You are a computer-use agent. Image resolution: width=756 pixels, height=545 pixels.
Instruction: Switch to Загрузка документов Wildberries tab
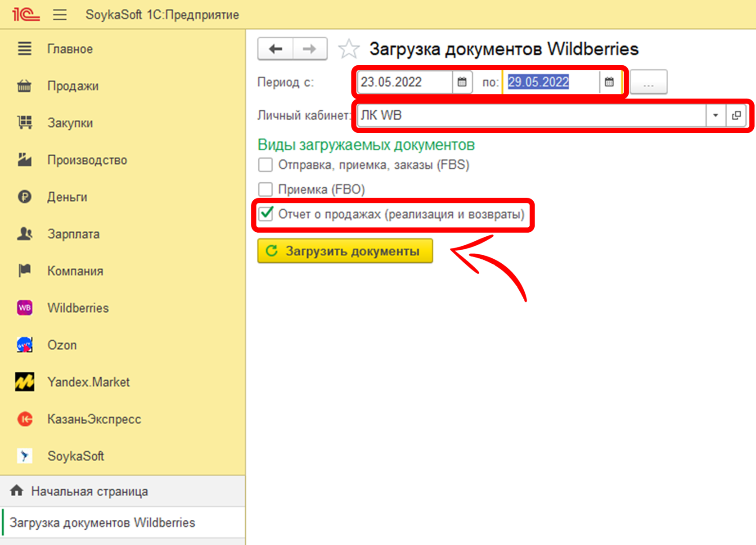(122, 522)
